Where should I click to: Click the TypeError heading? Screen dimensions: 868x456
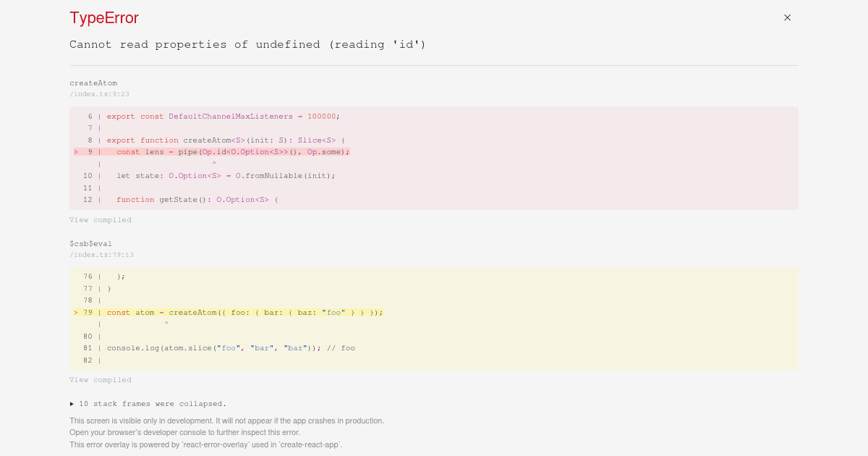pyautogui.click(x=104, y=18)
